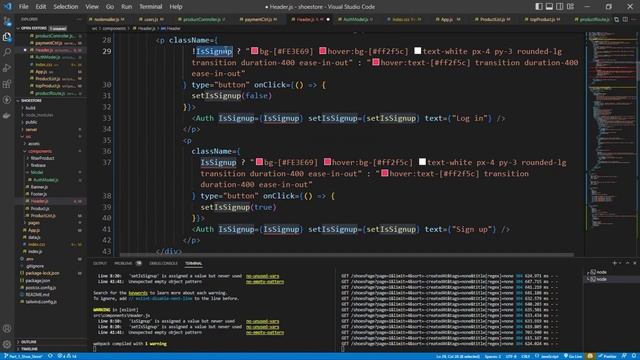Expand the build folder
Image resolution: width=640 pixels, height=360 pixels.
(30, 108)
